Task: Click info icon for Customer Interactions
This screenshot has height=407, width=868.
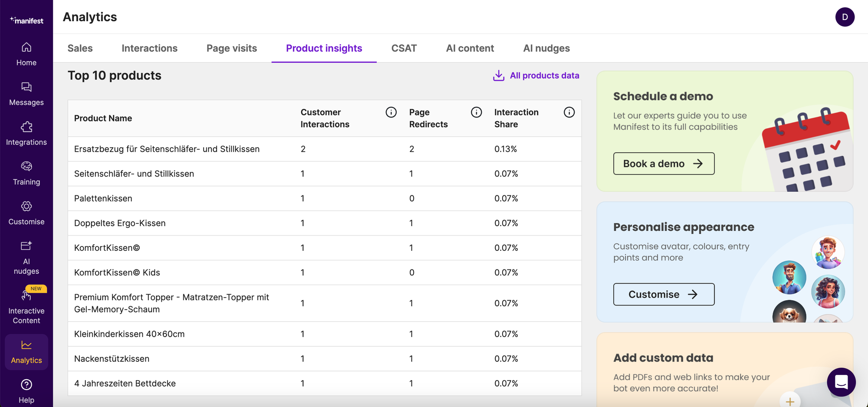Action: [391, 112]
